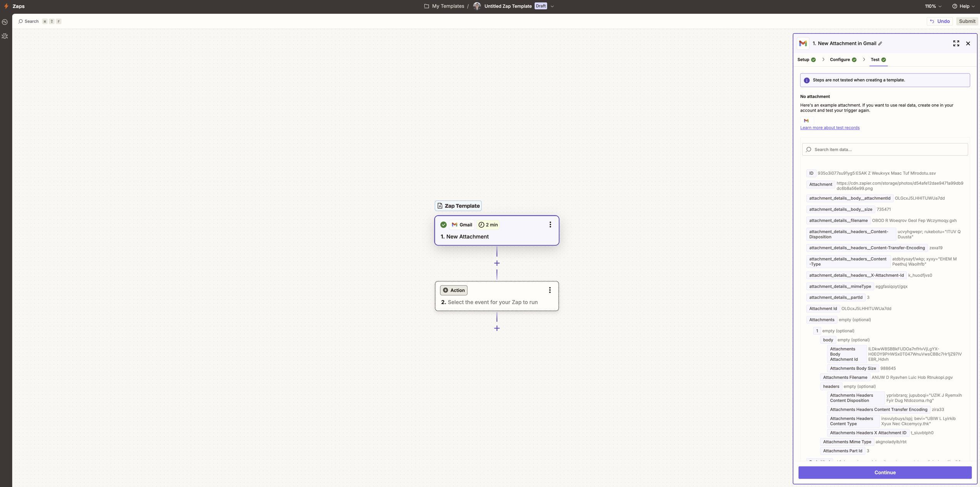This screenshot has width=980, height=487.
Task: Click the info icon in the notice banner
Action: [807, 80]
